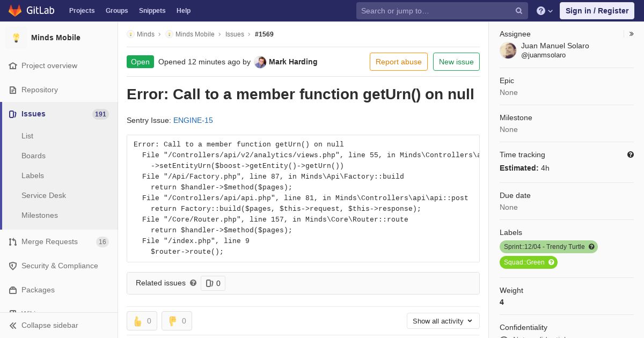644x338 pixels.
Task: Click Minds group icon in breadcrumb
Action: [130, 34]
